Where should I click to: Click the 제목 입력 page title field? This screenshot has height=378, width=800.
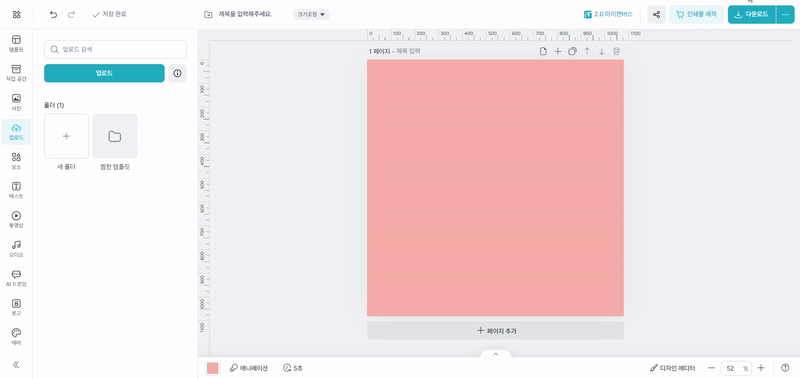coord(409,52)
